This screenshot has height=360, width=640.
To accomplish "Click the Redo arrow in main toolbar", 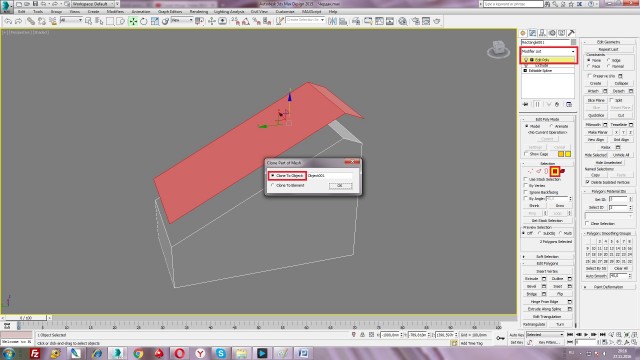I will pos(18,21).
